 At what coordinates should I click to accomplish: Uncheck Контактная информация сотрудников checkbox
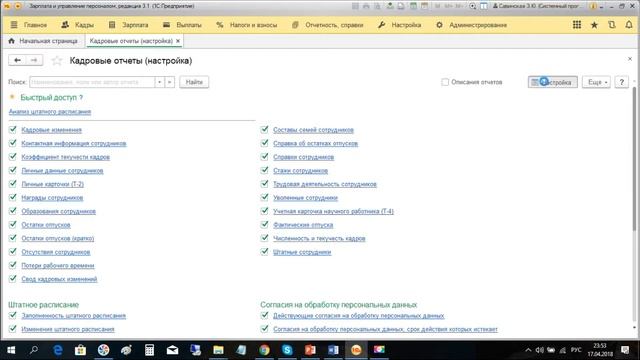pos(13,143)
